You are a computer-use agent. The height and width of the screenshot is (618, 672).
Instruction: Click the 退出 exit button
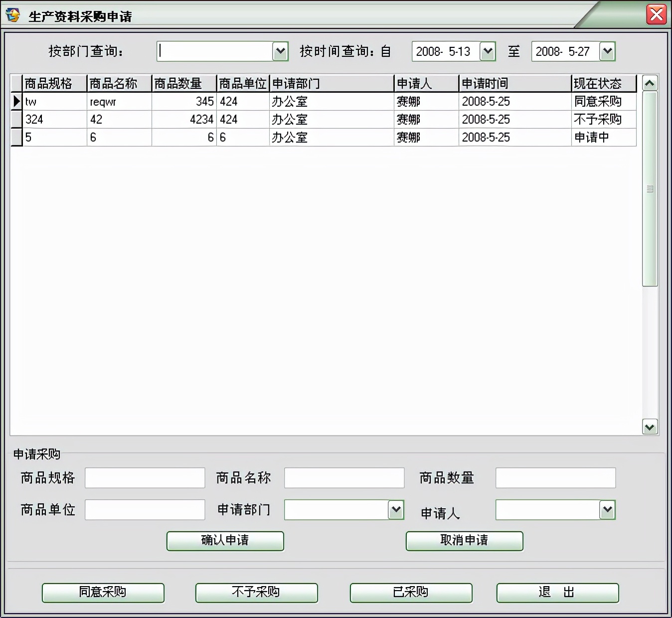(x=557, y=593)
